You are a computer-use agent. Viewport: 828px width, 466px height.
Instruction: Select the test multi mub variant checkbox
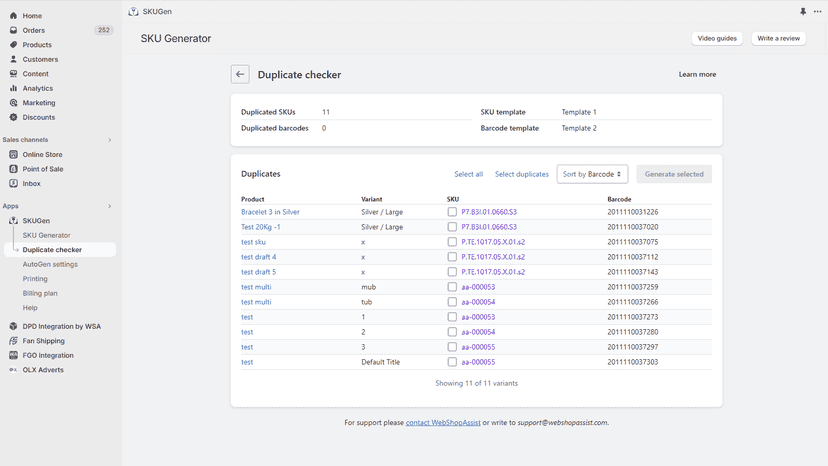[452, 287]
